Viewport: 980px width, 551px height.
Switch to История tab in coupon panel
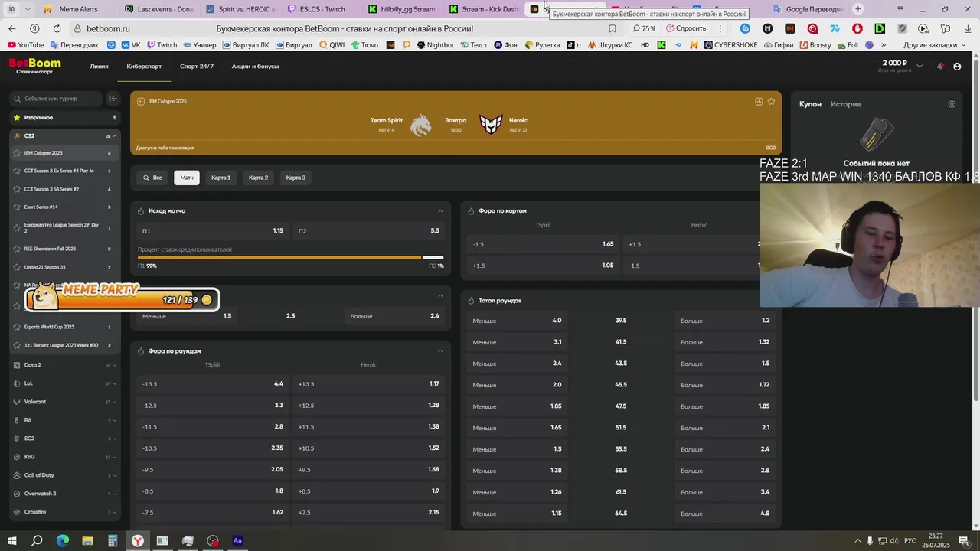846,104
